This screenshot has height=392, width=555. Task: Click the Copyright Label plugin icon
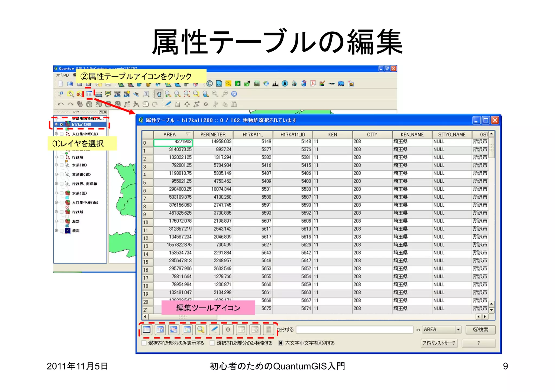[209, 84]
